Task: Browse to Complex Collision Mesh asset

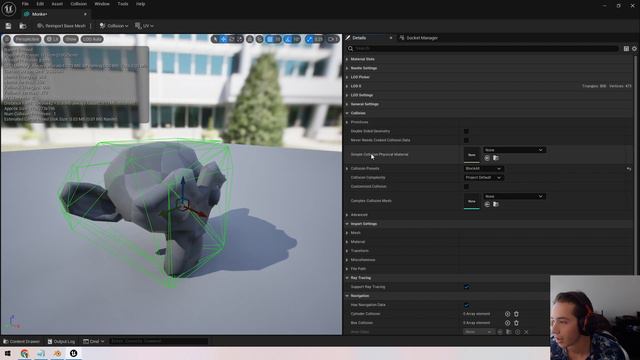Action: pos(496,204)
